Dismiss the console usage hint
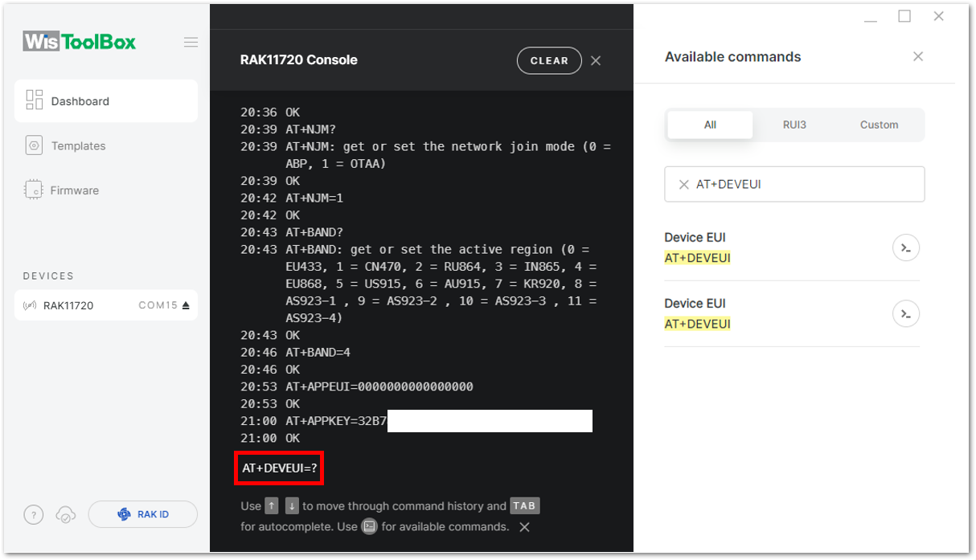The height and width of the screenshot is (560, 976). [524, 527]
